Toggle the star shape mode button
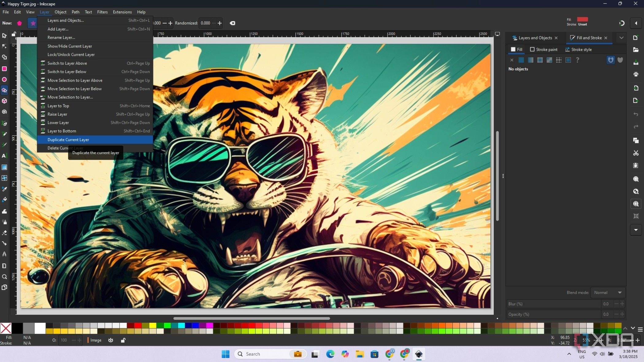This screenshot has height=362, width=644. point(33,23)
